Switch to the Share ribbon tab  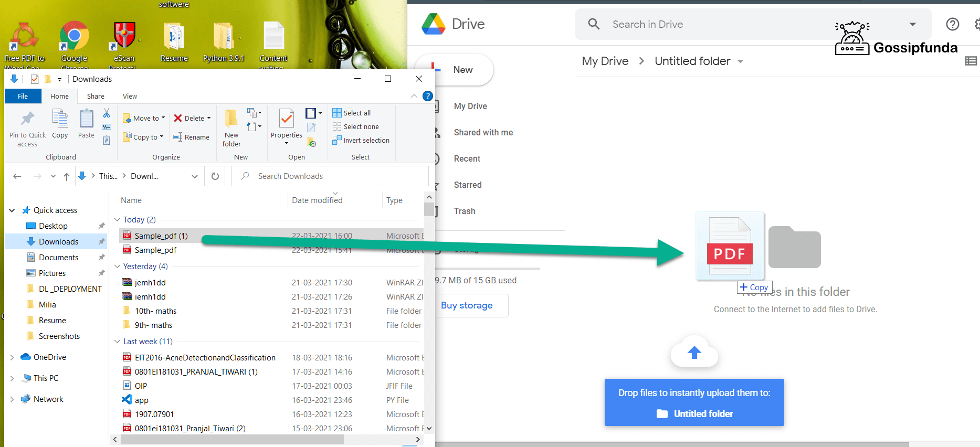pos(96,96)
